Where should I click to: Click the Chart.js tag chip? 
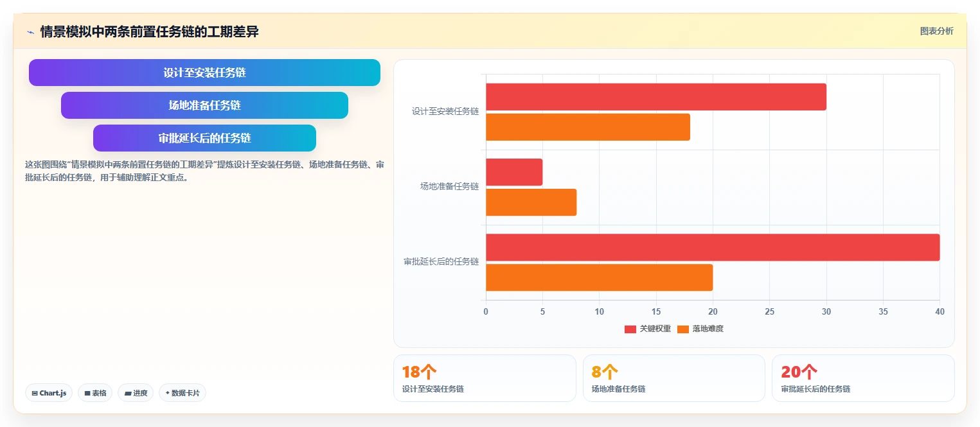click(x=49, y=393)
